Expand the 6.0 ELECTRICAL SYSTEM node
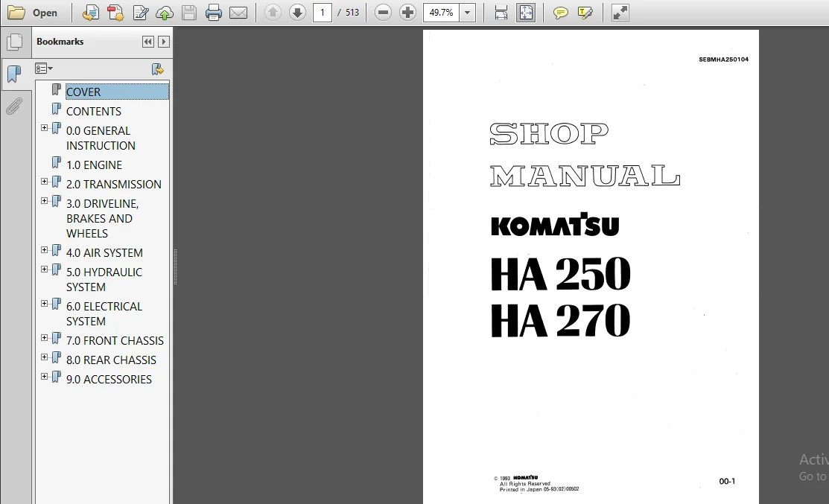This screenshot has width=829, height=504. tap(45, 303)
